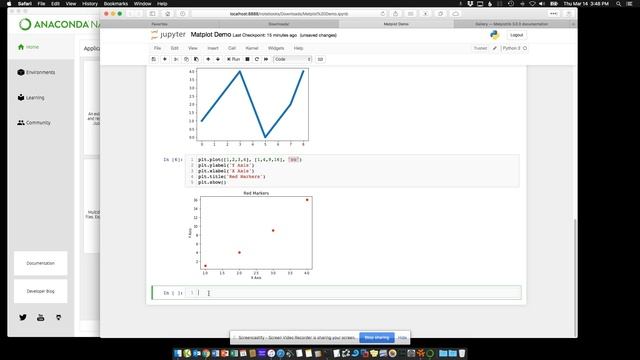The height and width of the screenshot is (360, 640).
Task: Select the plt.plot code cell In [6]
Action: tap(352, 171)
